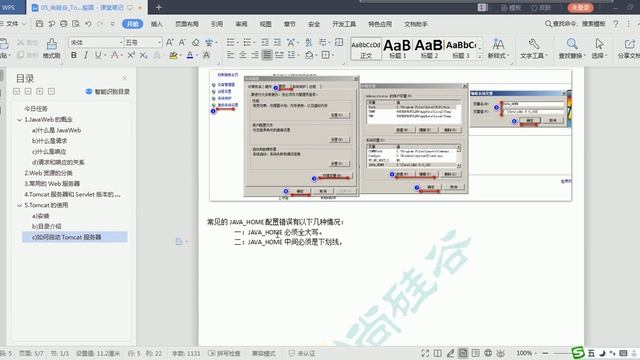Increase paragraph indent

click(x=277, y=42)
